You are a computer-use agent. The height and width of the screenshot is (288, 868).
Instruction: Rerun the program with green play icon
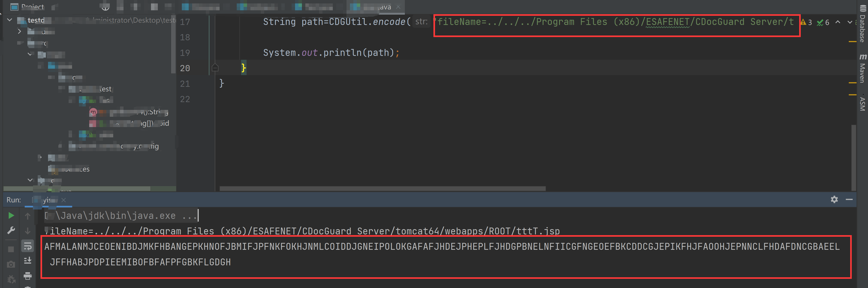[x=11, y=215]
